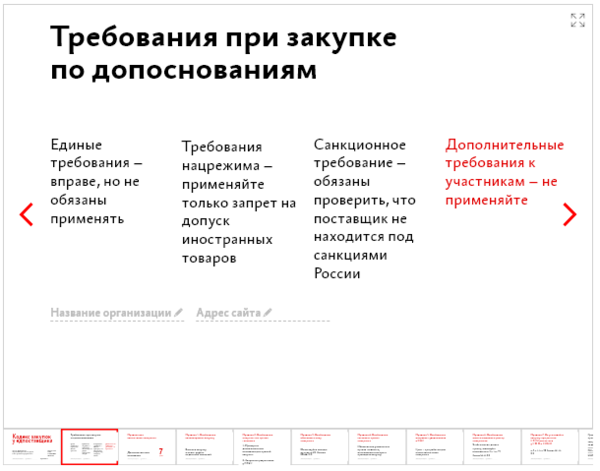Open the fourth slide thumbnail in filmstrip
Screen dimensions: 600x471
tap(205, 447)
